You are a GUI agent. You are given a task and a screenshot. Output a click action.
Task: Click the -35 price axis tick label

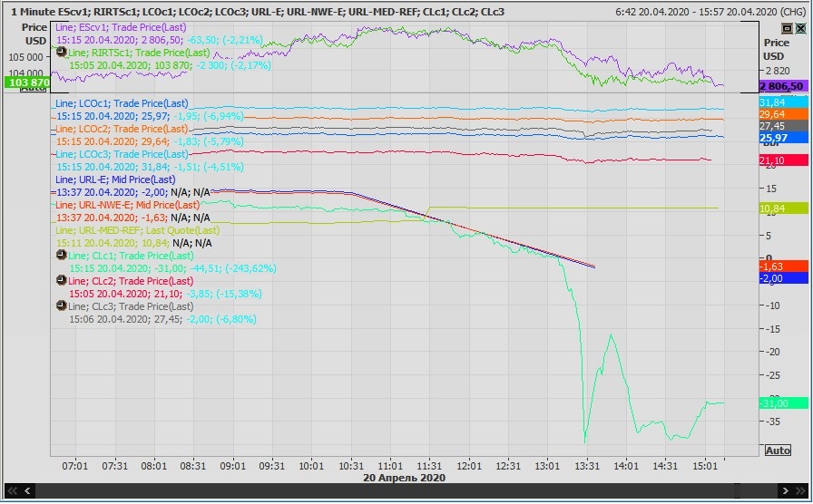tap(774, 422)
